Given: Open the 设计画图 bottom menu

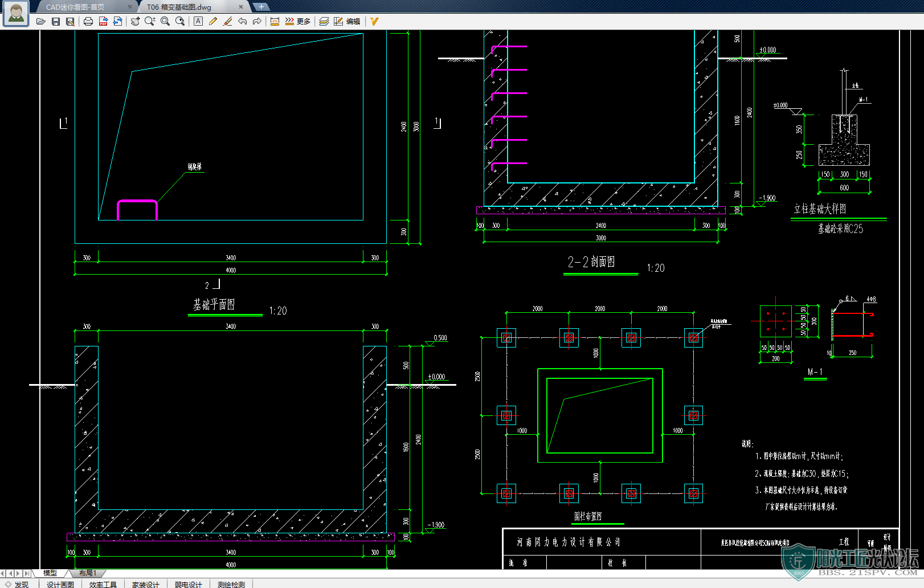Looking at the screenshot, I should [60, 584].
